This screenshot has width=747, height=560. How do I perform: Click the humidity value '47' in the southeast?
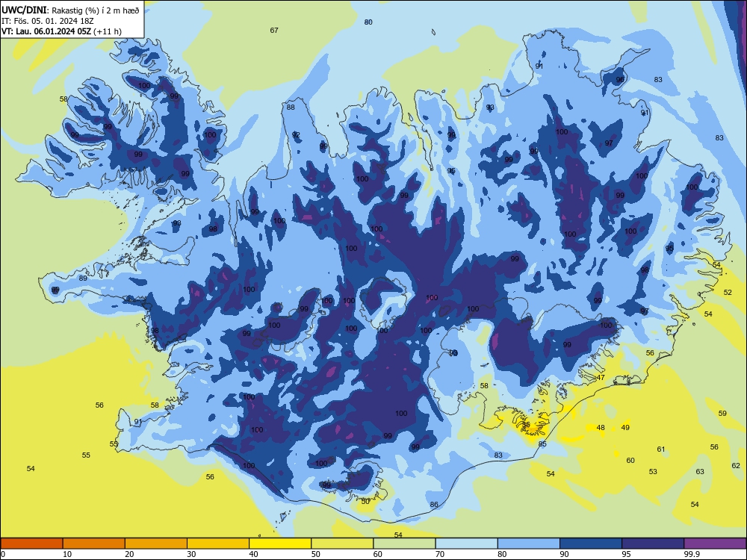click(601, 377)
